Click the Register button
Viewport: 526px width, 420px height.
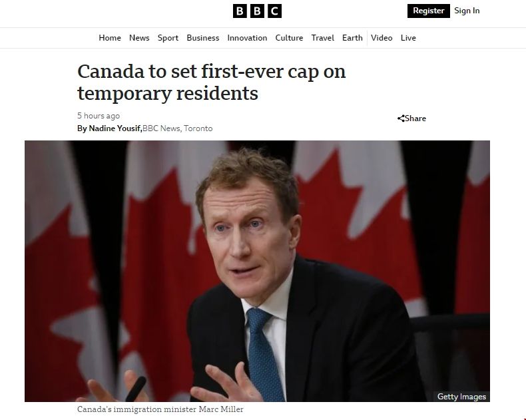click(428, 11)
